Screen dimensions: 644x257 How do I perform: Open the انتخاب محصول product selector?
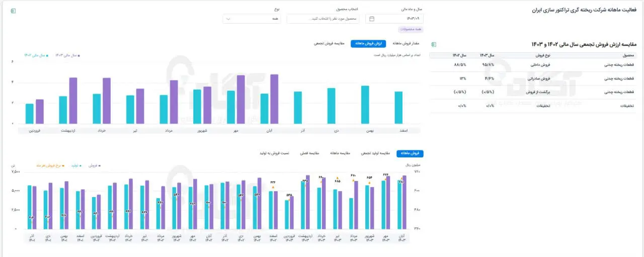tap(324, 19)
